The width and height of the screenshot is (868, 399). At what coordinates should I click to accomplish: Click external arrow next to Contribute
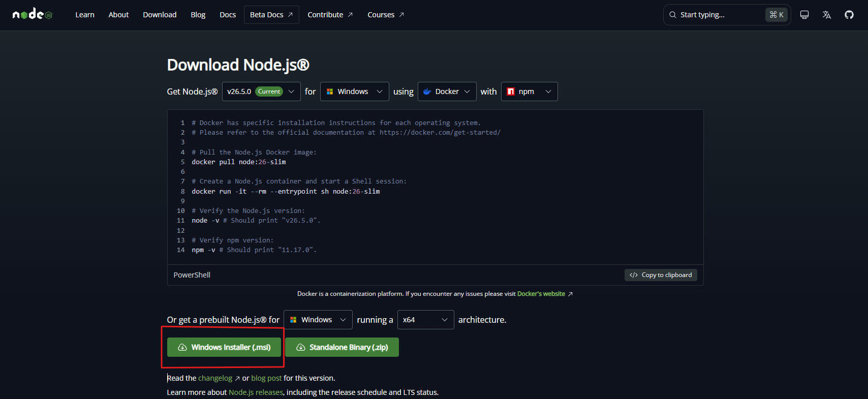tap(350, 15)
